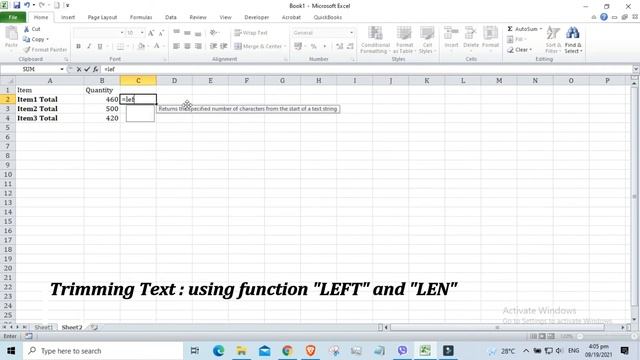Click the Insert Function fx icon

pyautogui.click(x=95, y=69)
